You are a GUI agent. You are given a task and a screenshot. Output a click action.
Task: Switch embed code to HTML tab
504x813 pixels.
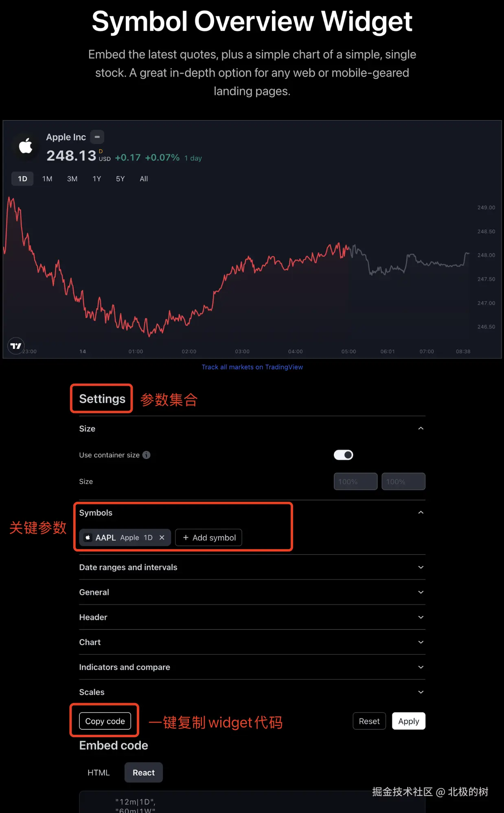coord(99,773)
